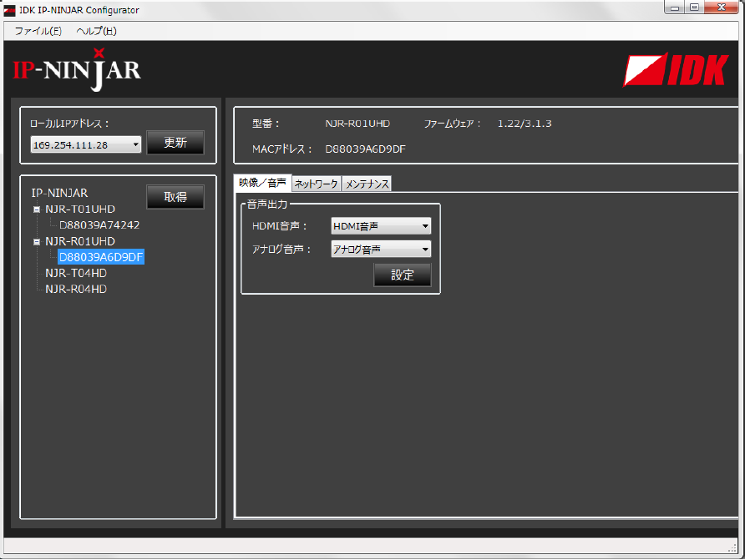Click the application icon in title bar
The height and width of the screenshot is (560, 745).
[9, 10]
